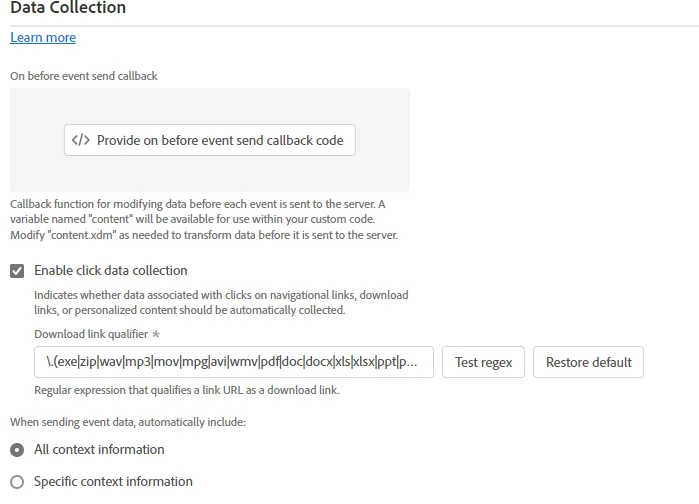This screenshot has height=504, width=699.
Task: Choose the Specific context information radio button
Action: pyautogui.click(x=17, y=482)
